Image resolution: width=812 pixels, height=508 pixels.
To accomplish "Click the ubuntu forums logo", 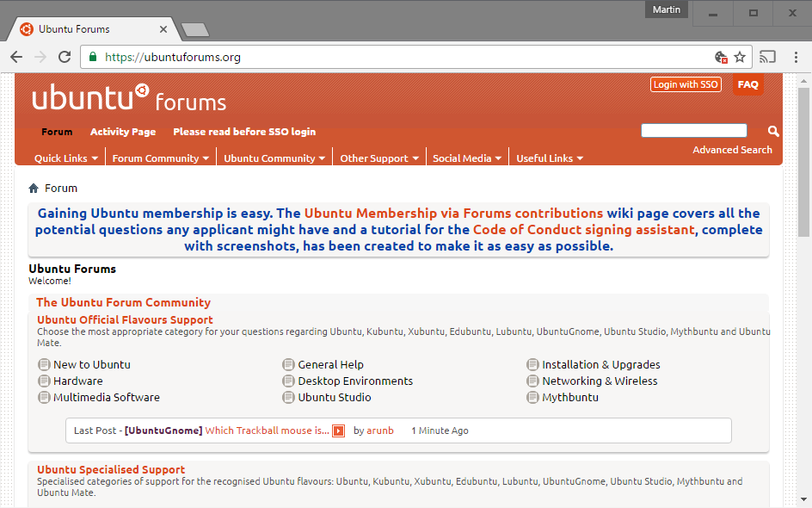I will 129,98.
